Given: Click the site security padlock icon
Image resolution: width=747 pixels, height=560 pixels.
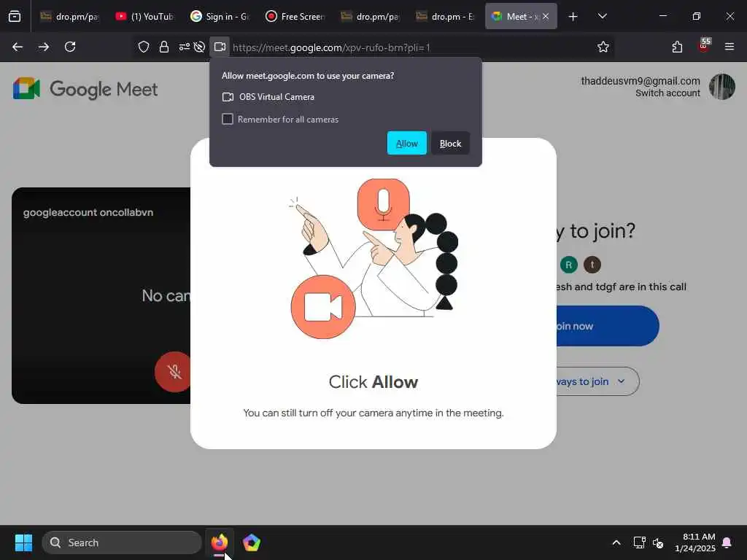Looking at the screenshot, I should click(164, 47).
